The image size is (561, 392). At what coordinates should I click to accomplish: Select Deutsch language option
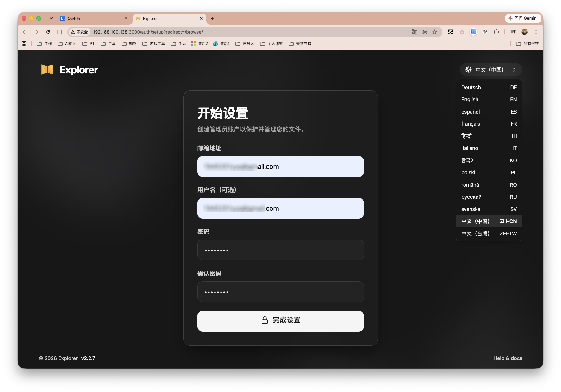click(489, 87)
